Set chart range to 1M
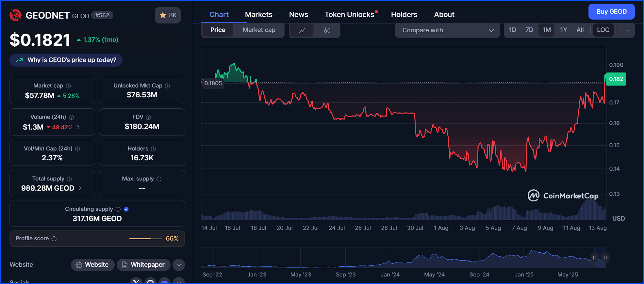 click(547, 30)
